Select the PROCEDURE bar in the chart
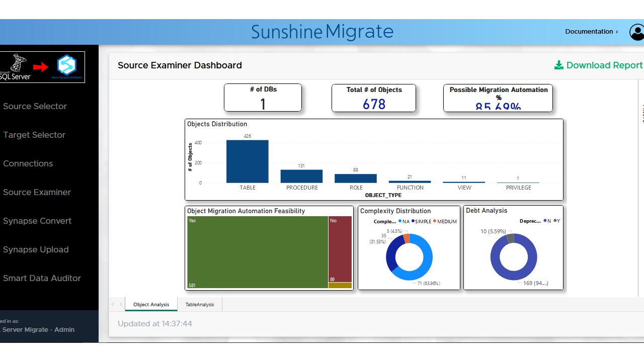The image size is (644, 362). point(301,176)
